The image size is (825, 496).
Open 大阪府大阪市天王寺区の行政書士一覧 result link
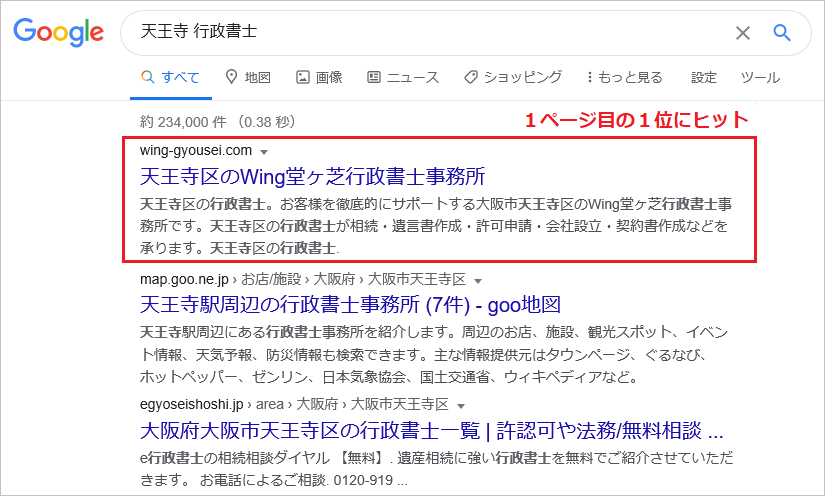431,431
